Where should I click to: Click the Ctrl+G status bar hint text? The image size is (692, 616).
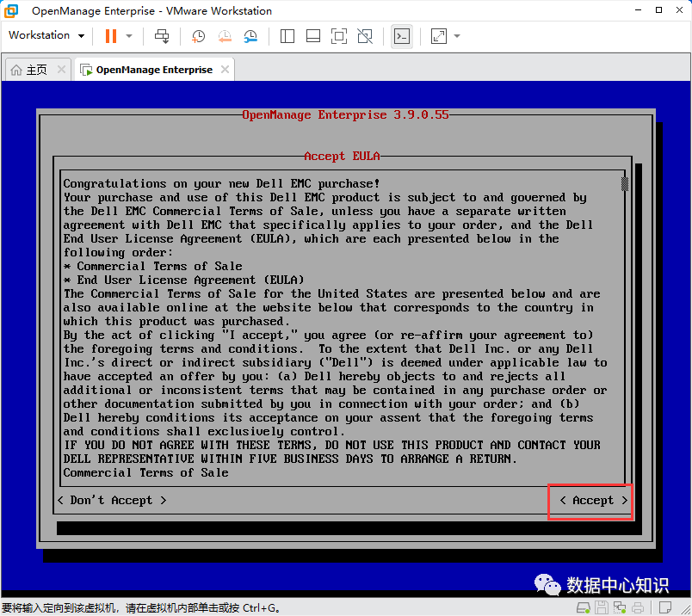[x=141, y=608]
